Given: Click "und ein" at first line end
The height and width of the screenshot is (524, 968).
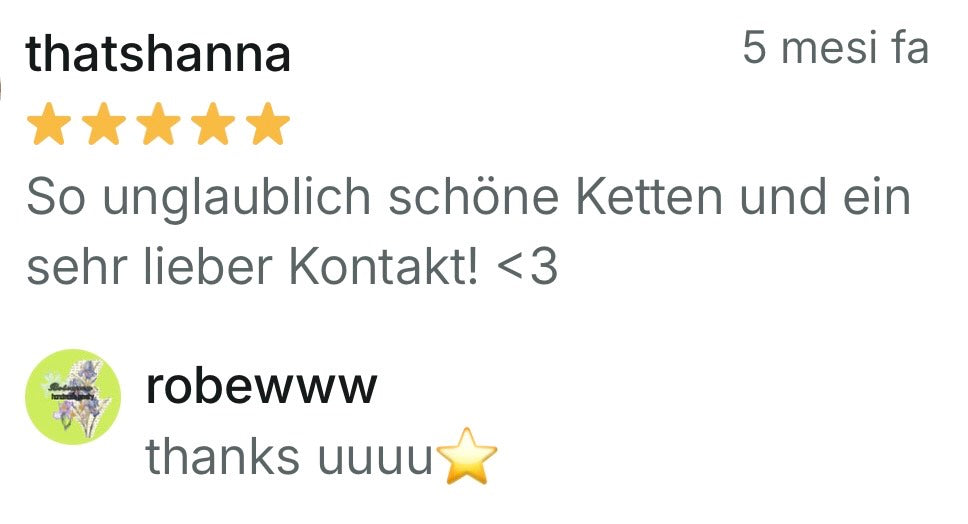Looking at the screenshot, I should (x=825, y=198).
